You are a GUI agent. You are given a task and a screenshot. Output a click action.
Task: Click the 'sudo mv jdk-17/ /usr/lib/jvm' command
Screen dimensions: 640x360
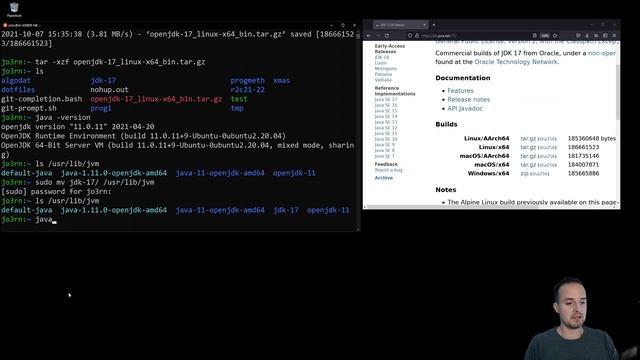click(95, 182)
